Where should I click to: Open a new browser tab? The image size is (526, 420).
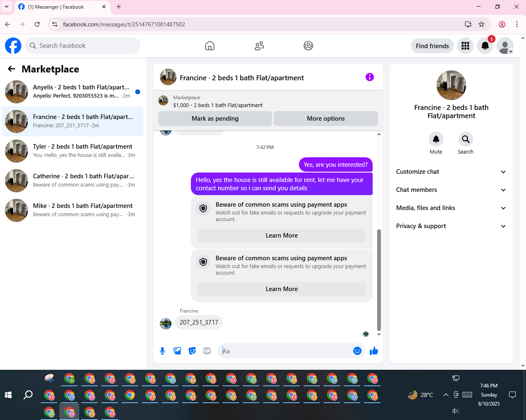click(119, 7)
